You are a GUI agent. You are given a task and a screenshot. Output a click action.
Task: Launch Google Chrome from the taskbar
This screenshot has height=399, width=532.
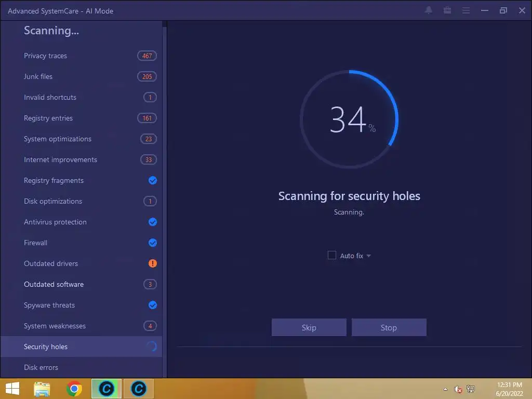[74, 389]
